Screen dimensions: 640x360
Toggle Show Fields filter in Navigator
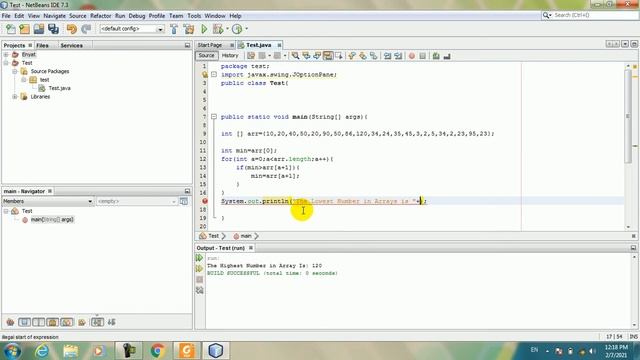pos(24,322)
